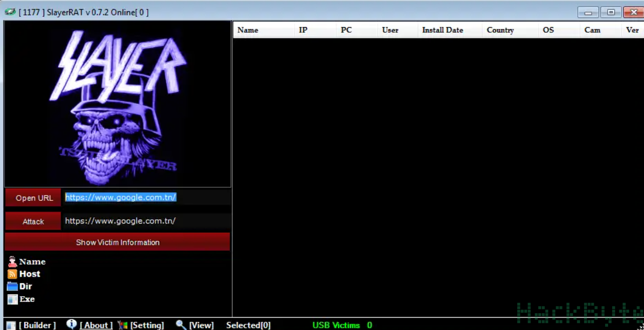Click the SlayerRAT title bar app icon
The image size is (644, 330).
[x=10, y=12]
